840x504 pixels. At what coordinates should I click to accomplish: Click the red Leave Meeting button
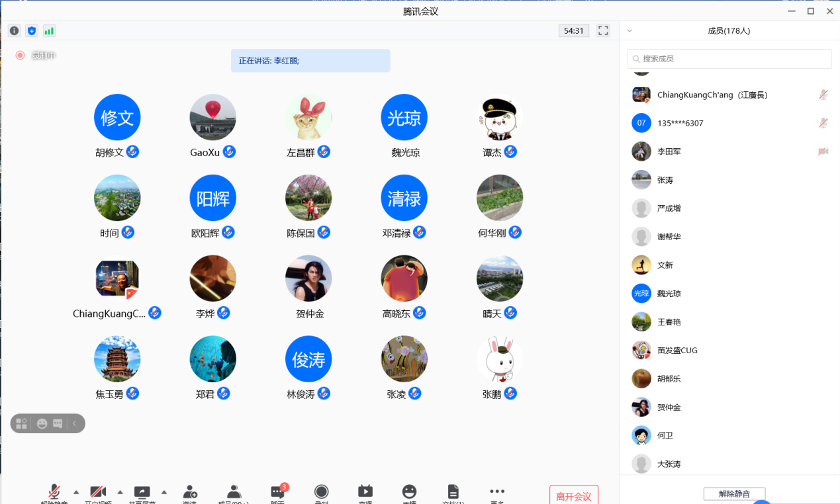573,495
